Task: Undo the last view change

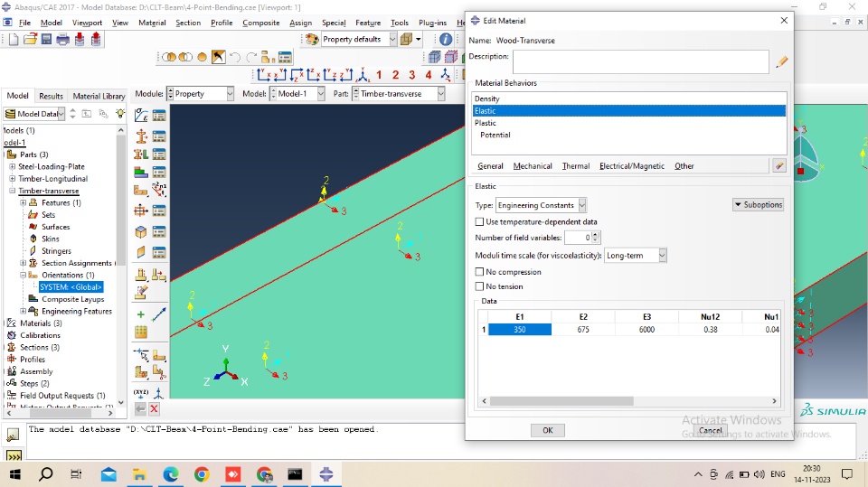Action: pos(235,57)
